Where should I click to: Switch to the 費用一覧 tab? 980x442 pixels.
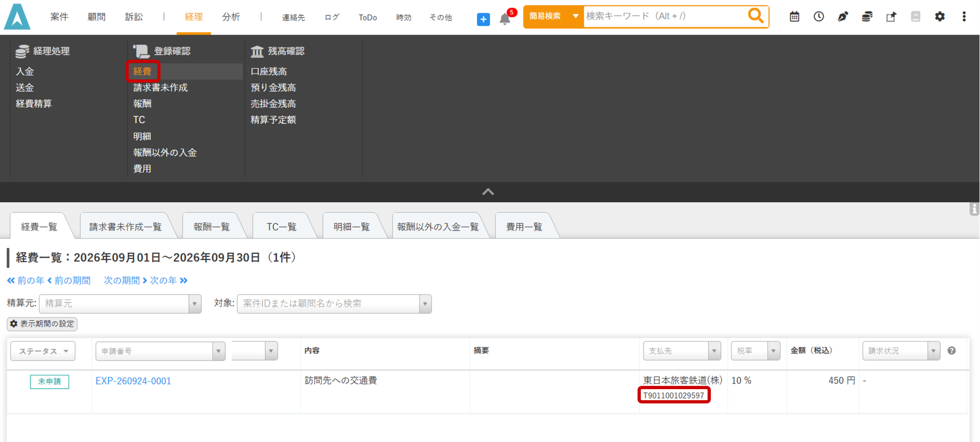(x=524, y=227)
